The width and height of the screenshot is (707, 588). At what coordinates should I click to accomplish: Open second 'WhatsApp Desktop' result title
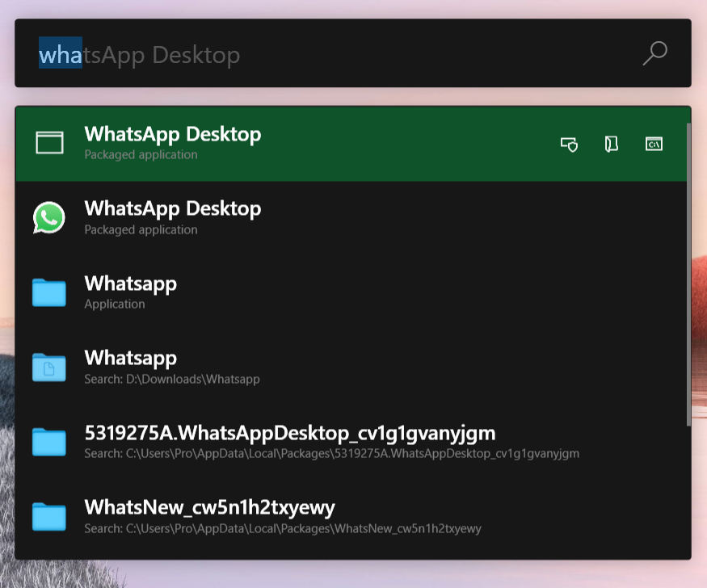(173, 208)
